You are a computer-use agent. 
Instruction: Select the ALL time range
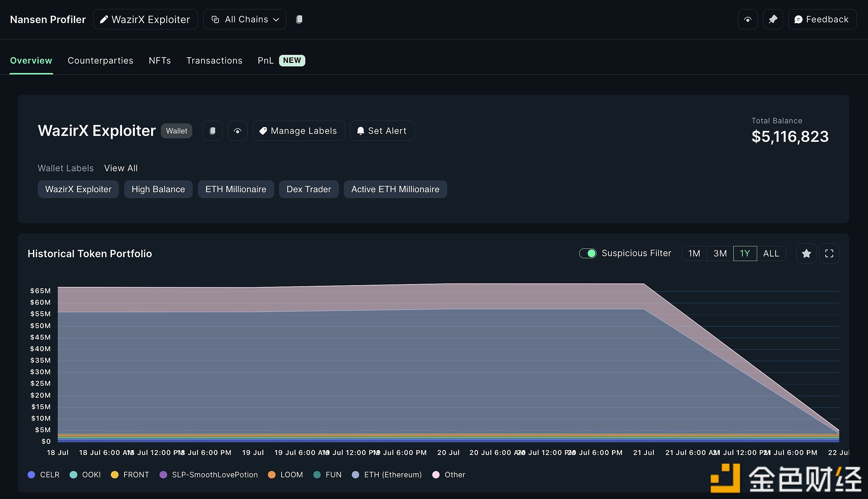pyautogui.click(x=771, y=253)
